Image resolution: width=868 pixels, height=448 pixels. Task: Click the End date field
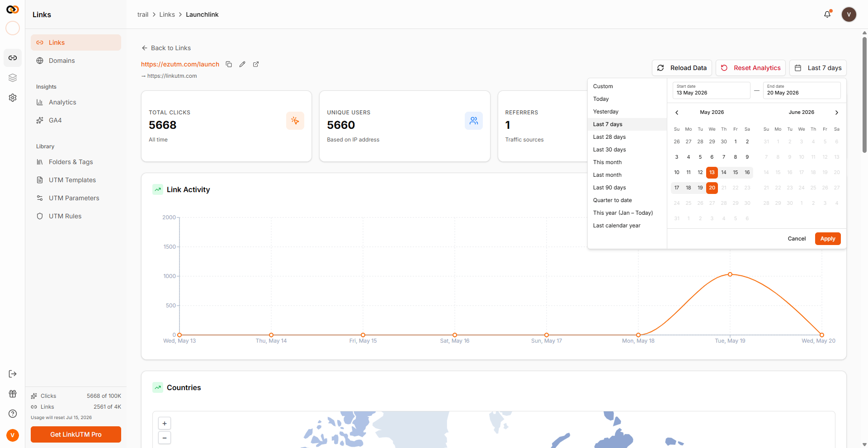coord(802,90)
